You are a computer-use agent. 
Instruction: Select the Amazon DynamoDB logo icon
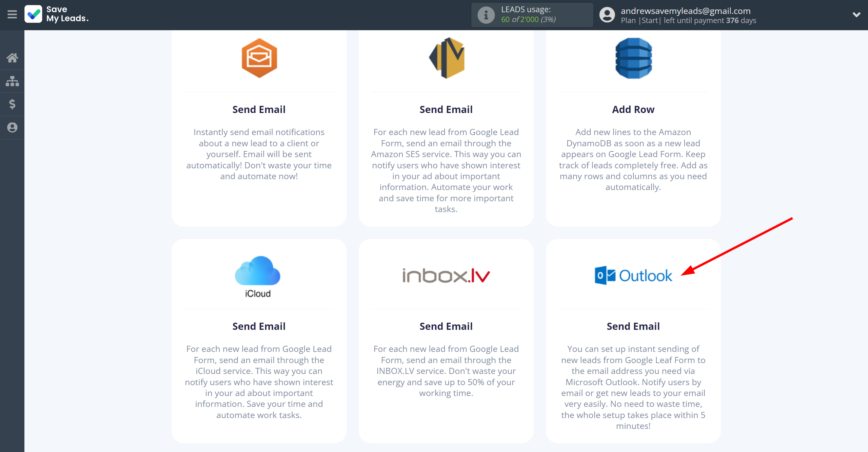pos(633,58)
